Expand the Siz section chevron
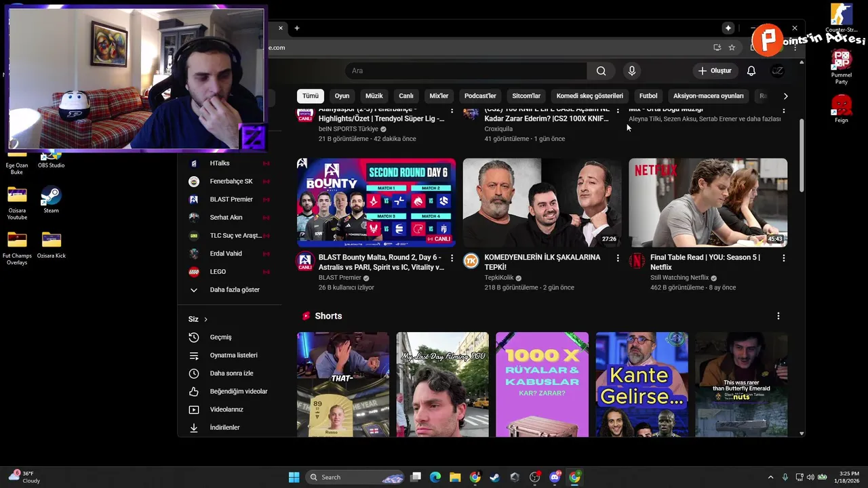Image resolution: width=868 pixels, height=488 pixels. pyautogui.click(x=205, y=319)
